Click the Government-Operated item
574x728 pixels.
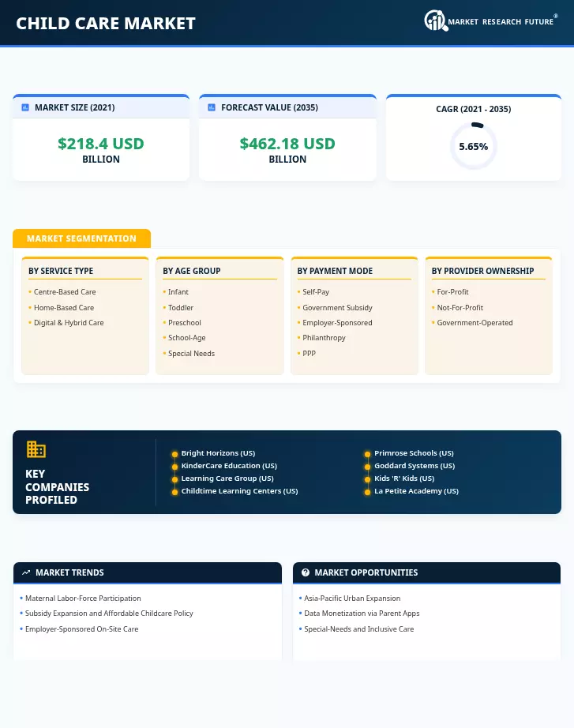[x=475, y=323]
